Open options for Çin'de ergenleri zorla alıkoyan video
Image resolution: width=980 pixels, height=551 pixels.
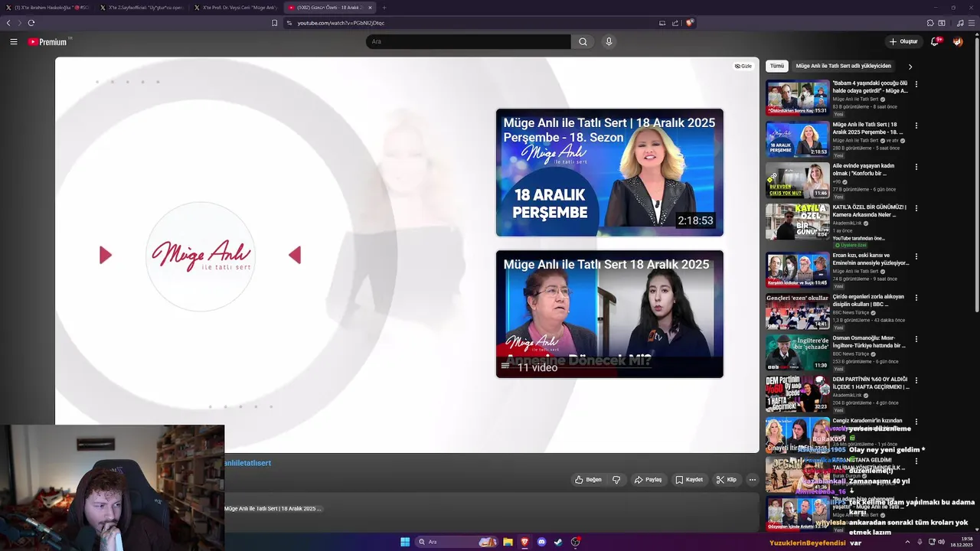coord(916,298)
